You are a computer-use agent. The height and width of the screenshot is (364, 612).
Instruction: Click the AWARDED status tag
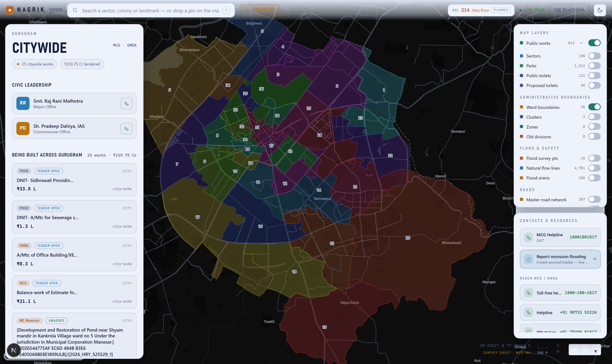click(56, 321)
